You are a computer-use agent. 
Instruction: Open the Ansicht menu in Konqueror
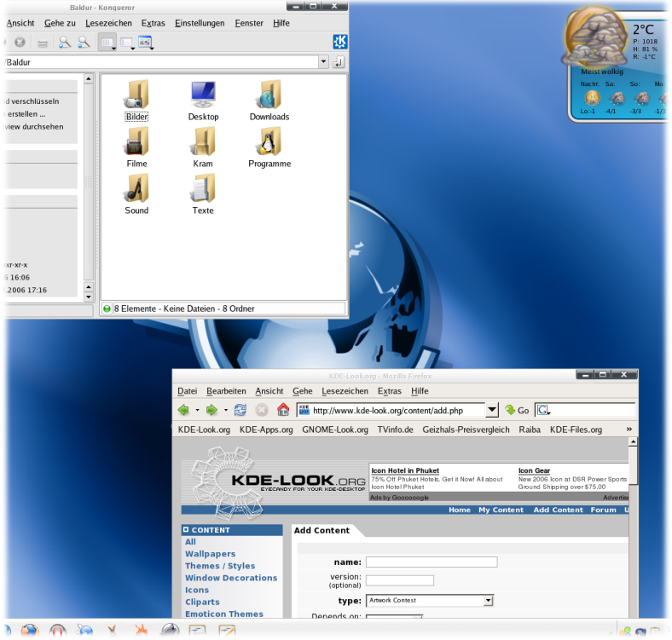click(x=20, y=23)
